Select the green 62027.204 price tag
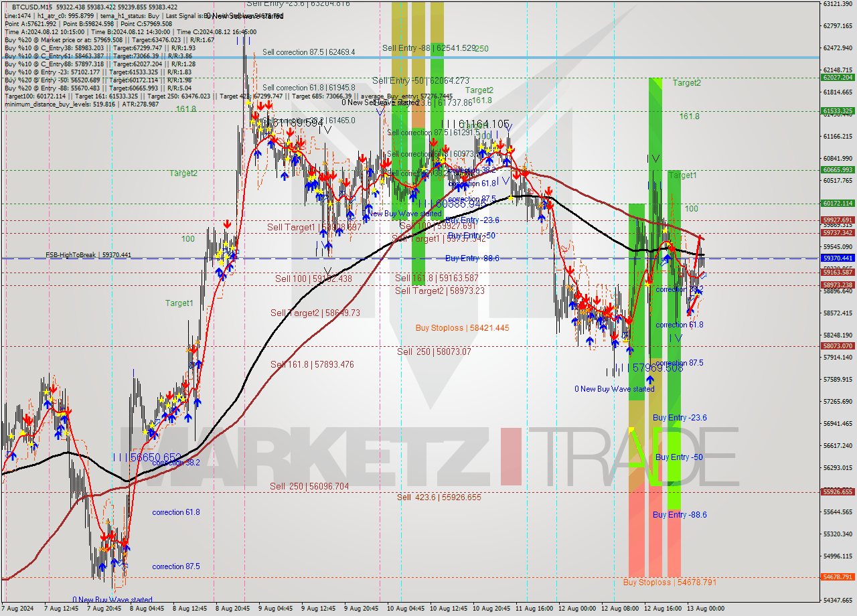 point(838,78)
